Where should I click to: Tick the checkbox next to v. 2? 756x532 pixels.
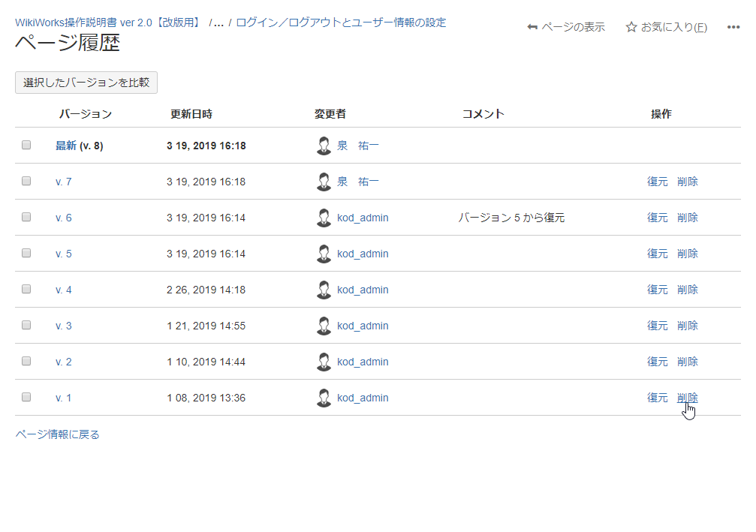point(26,361)
